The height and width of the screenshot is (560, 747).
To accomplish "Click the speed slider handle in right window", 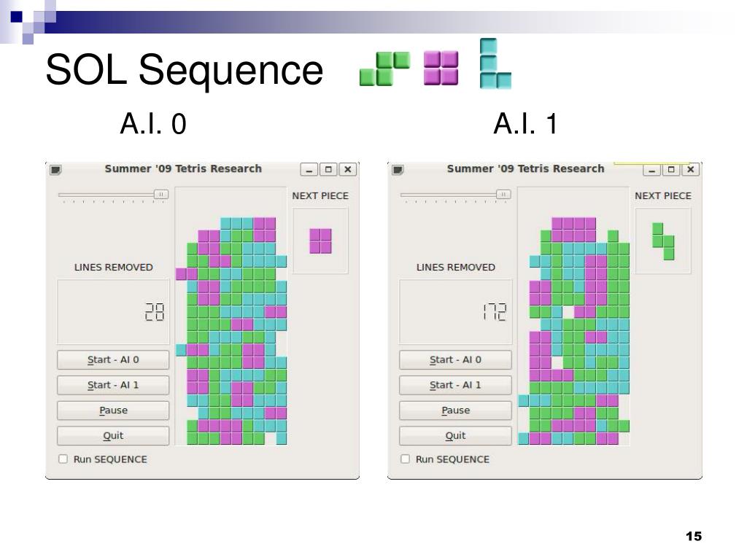I will click(x=503, y=194).
